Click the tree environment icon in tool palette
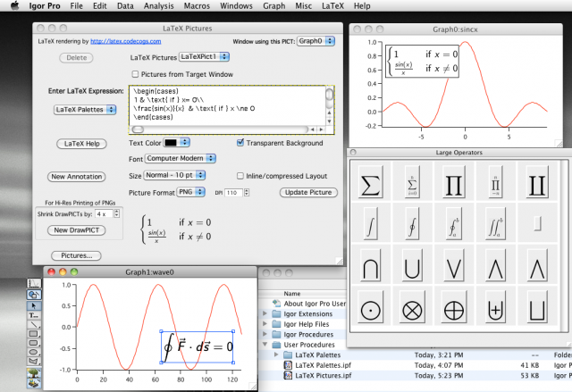The height and width of the screenshot is (392, 572). pos(34,372)
